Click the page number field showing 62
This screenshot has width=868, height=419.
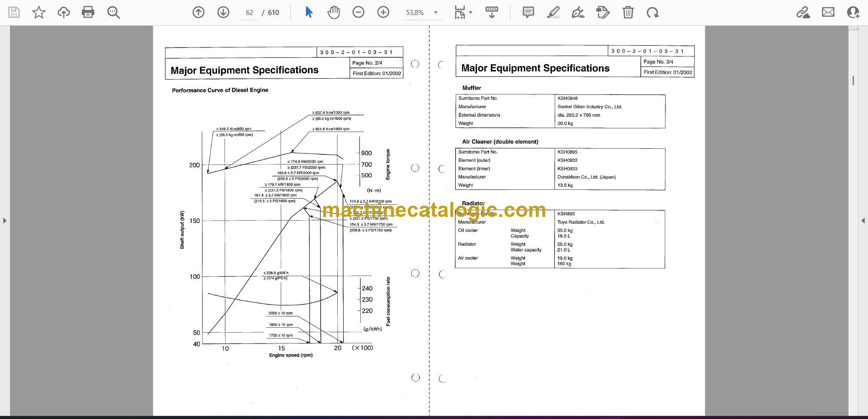[250, 13]
